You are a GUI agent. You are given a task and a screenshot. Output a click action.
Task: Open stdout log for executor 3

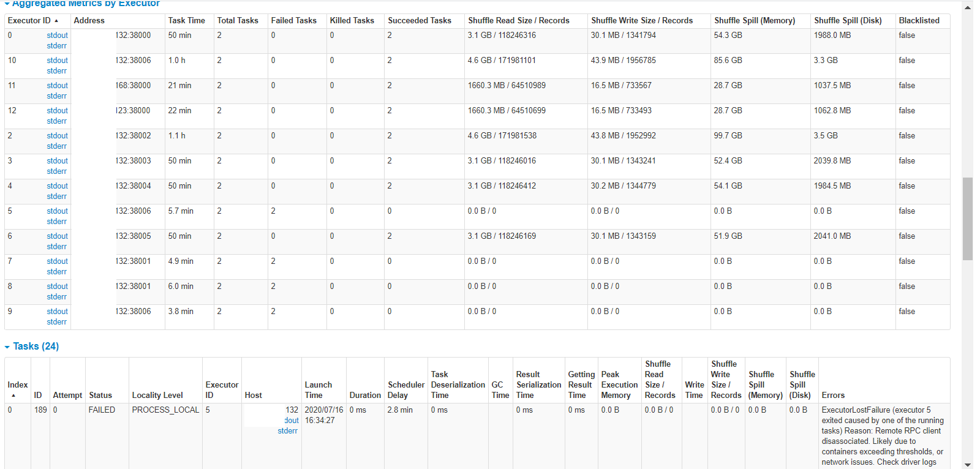(x=58, y=161)
